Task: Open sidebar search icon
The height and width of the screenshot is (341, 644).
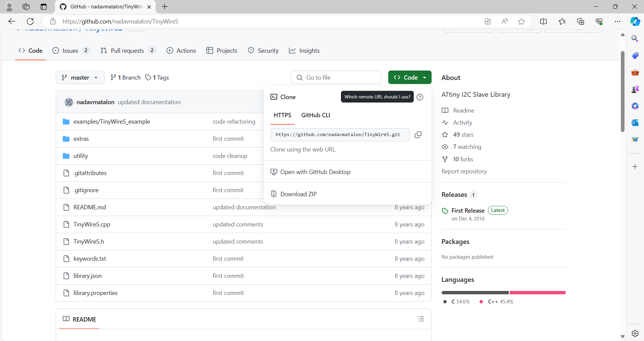Action: tap(635, 39)
